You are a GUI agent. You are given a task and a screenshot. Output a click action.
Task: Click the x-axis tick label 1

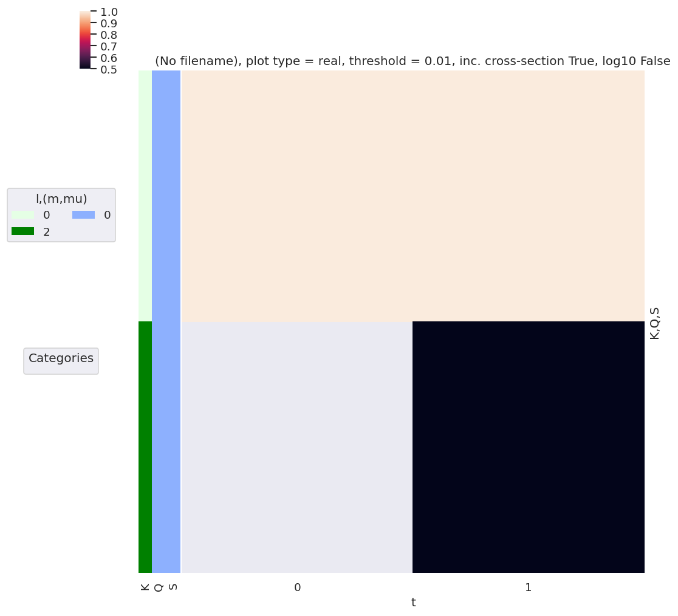[528, 587]
